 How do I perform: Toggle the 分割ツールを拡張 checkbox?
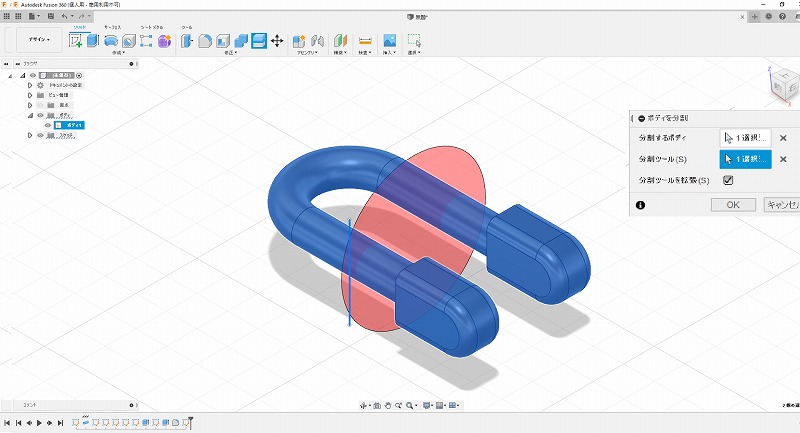point(728,180)
